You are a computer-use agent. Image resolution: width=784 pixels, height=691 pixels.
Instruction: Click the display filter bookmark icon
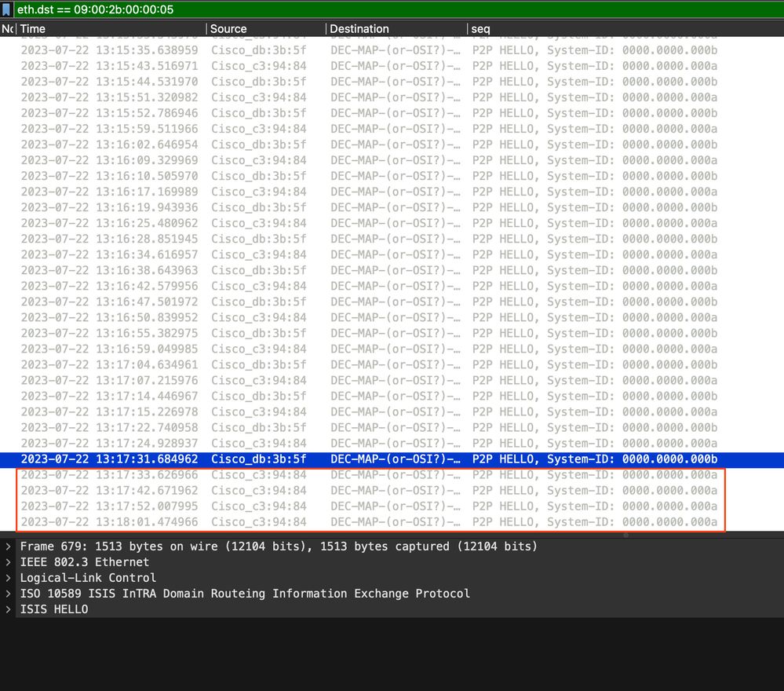coord(6,9)
